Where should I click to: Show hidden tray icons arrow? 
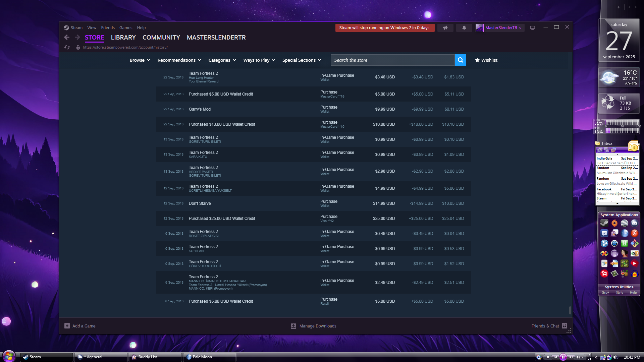596,357
